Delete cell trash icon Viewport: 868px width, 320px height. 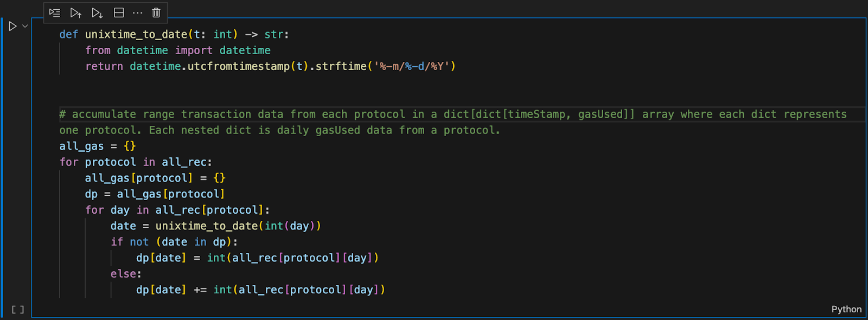156,12
